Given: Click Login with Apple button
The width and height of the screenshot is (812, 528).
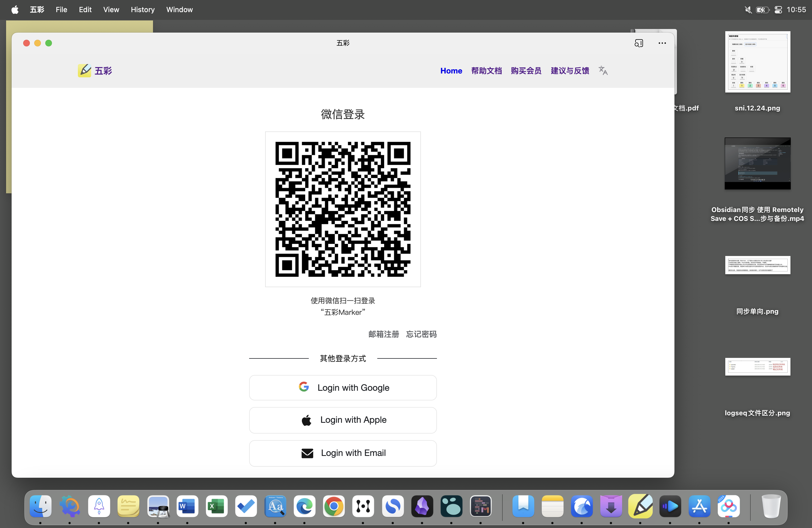Looking at the screenshot, I should click(343, 420).
